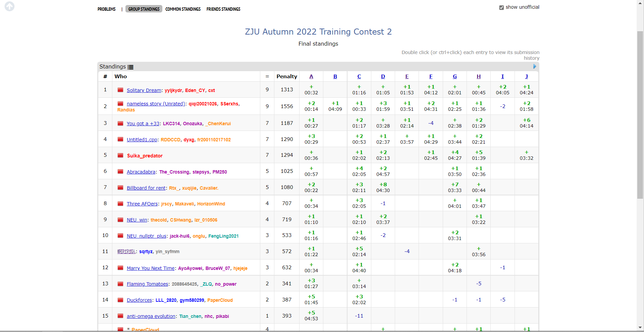Open Friends Standings tab
Image resolution: width=644 pixels, height=332 pixels.
tap(223, 9)
